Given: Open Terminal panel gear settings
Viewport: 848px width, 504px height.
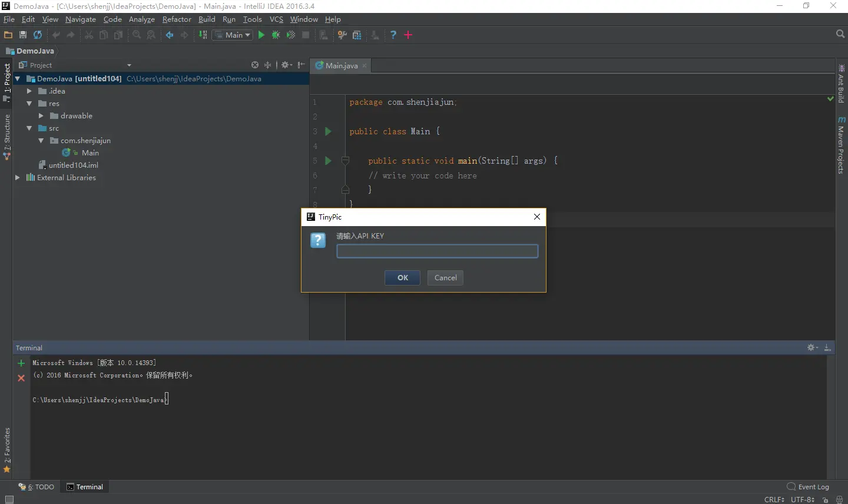Looking at the screenshot, I should tap(813, 347).
